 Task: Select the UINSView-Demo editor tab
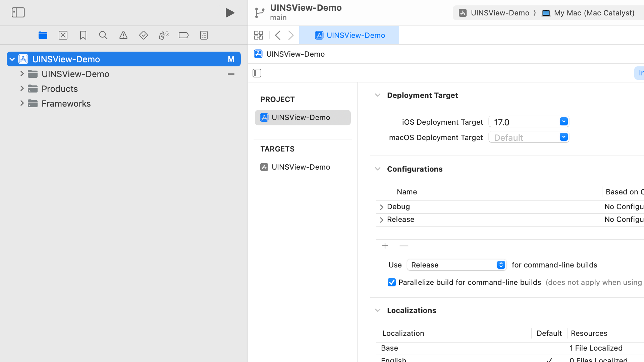[x=349, y=35]
